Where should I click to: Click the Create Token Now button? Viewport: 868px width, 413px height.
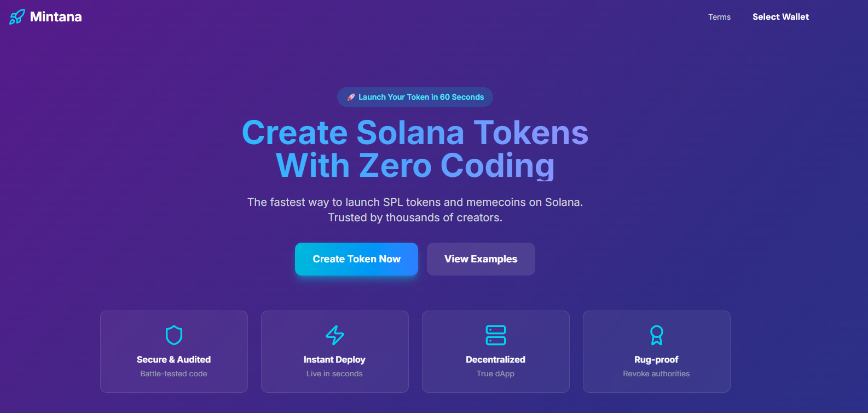(356, 259)
